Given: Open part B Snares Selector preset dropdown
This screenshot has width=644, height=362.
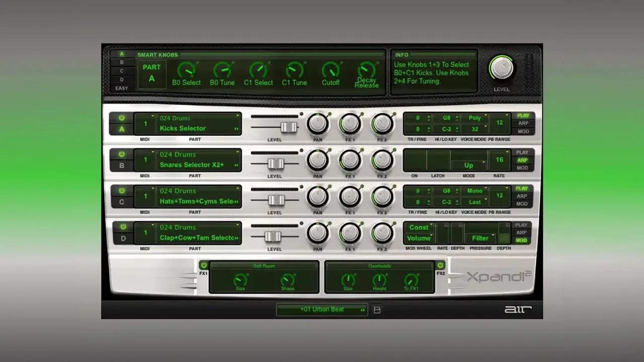Looking at the screenshot, I should tap(199, 165).
